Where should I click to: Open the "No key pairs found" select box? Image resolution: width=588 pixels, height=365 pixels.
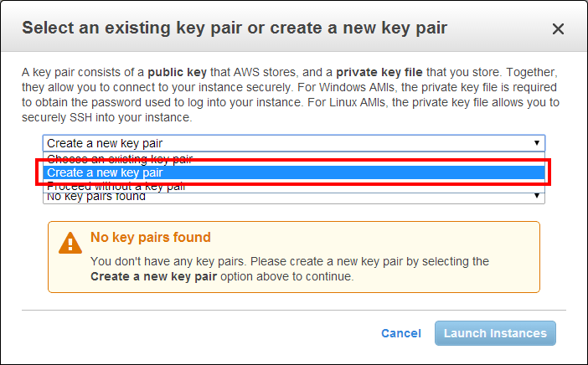(285, 197)
